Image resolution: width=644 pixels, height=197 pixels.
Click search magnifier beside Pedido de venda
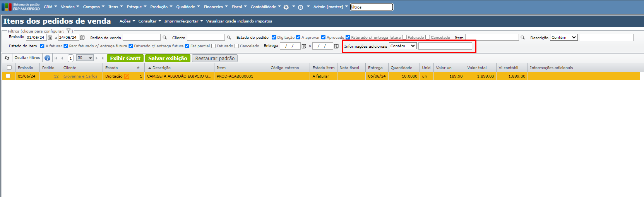[164, 38]
